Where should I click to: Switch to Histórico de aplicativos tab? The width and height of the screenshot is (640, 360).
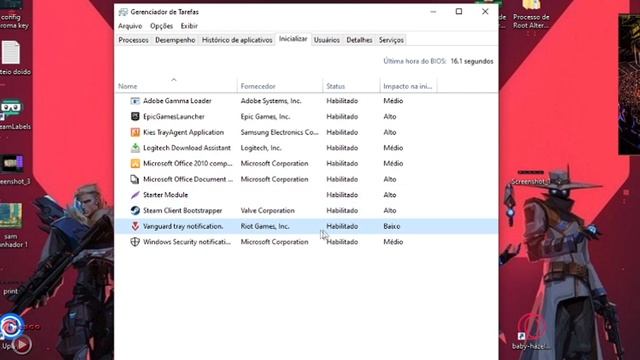coord(237,40)
